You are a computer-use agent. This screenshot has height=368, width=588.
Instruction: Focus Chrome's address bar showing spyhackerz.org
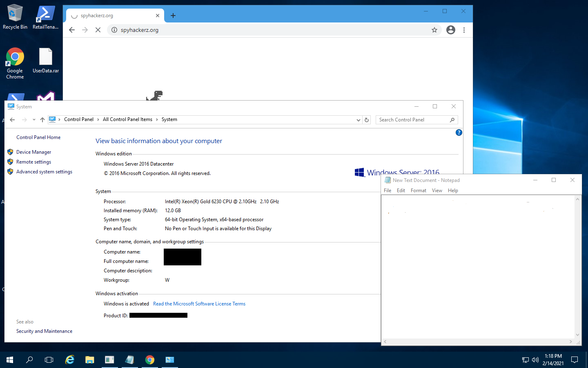(274, 30)
